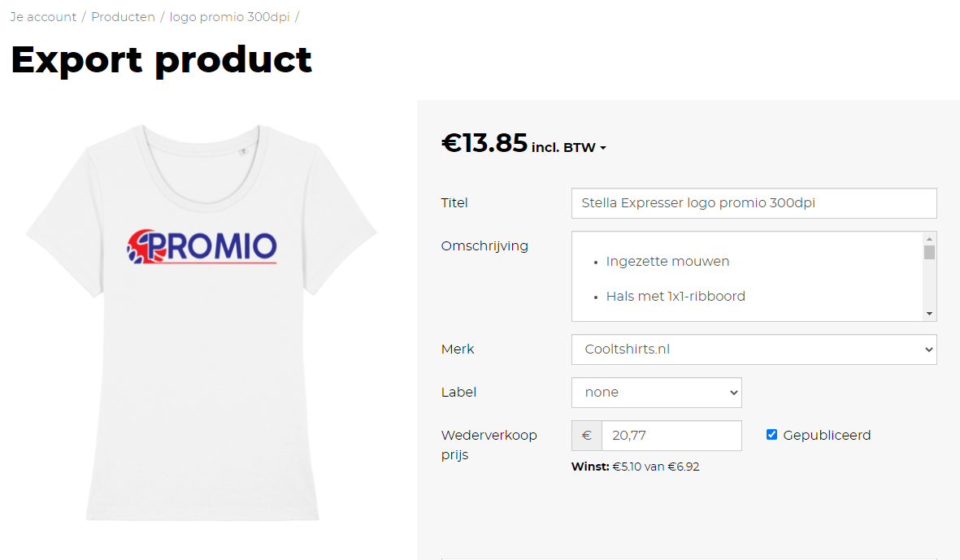Click the Export product heading

161,59
